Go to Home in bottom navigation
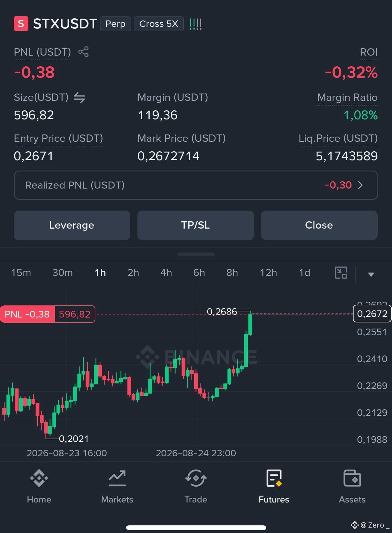 pos(39,487)
